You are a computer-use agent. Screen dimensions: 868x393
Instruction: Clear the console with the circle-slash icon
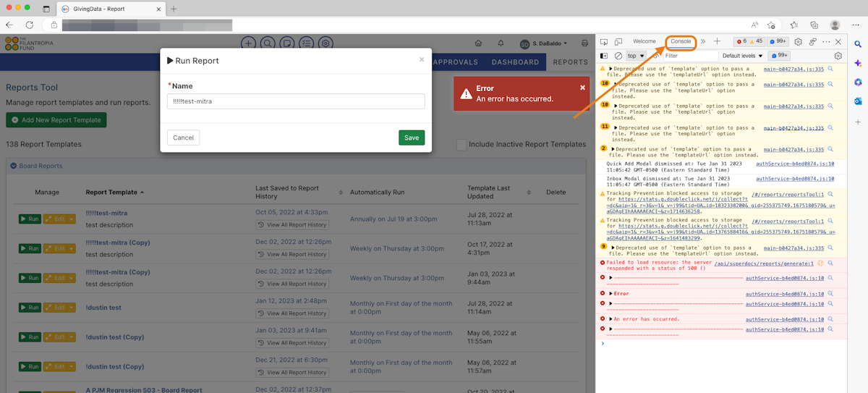(618, 56)
